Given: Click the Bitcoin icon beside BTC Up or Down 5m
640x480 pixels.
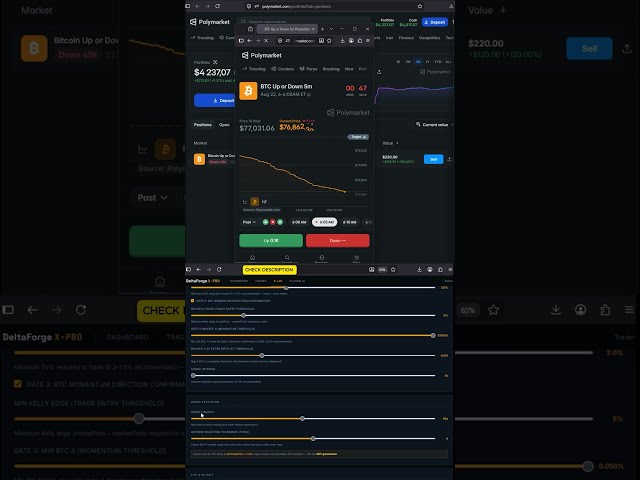Looking at the screenshot, I should [x=248, y=91].
